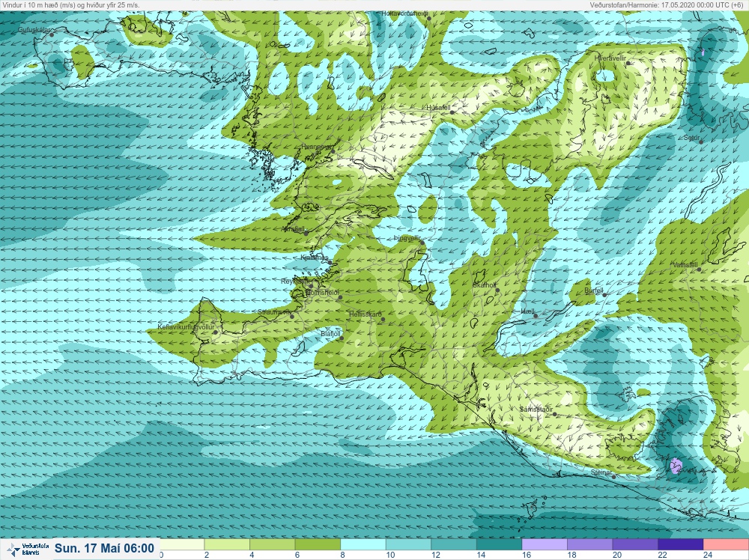
Task: Click the Setur station label
Action: coord(691,138)
